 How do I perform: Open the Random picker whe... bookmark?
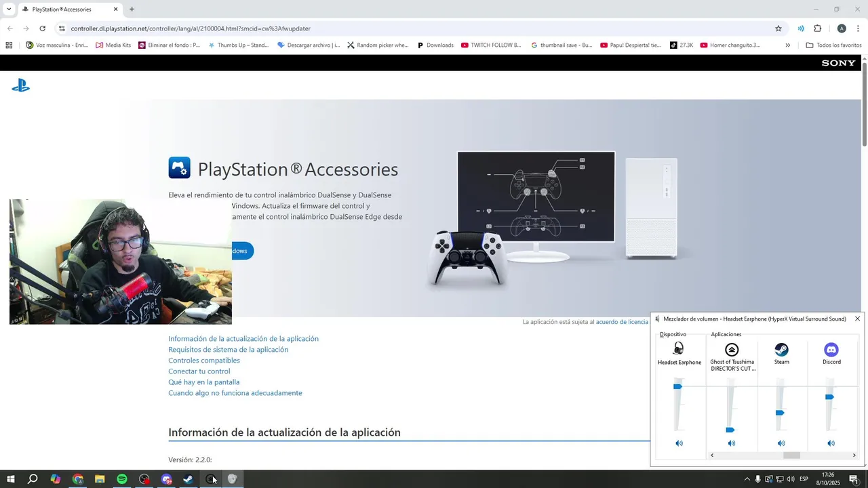pyautogui.click(x=378, y=45)
